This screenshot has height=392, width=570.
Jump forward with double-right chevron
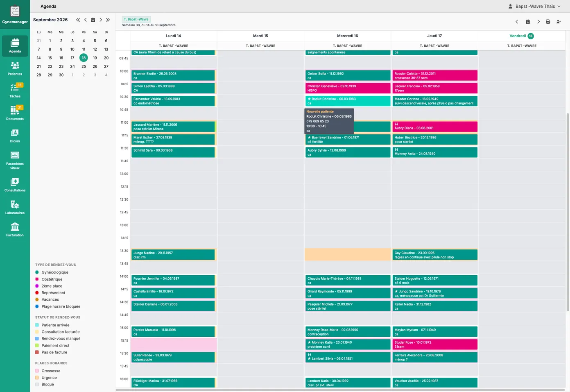108,20
